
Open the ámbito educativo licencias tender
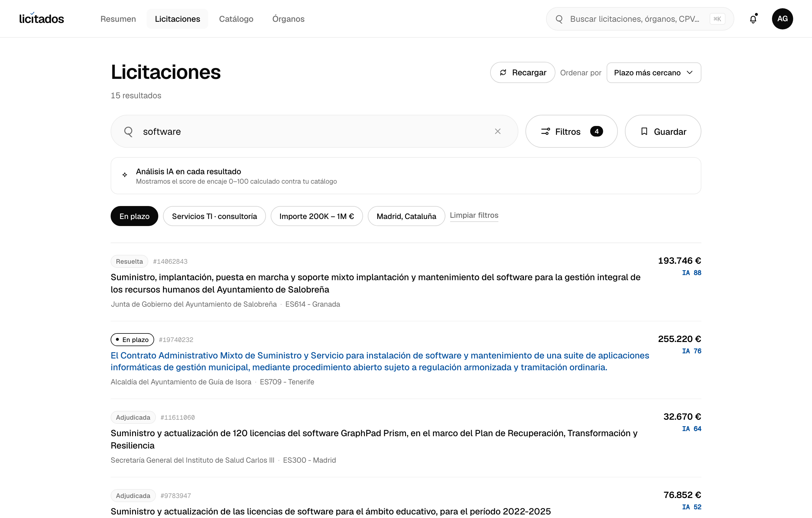coord(330,511)
